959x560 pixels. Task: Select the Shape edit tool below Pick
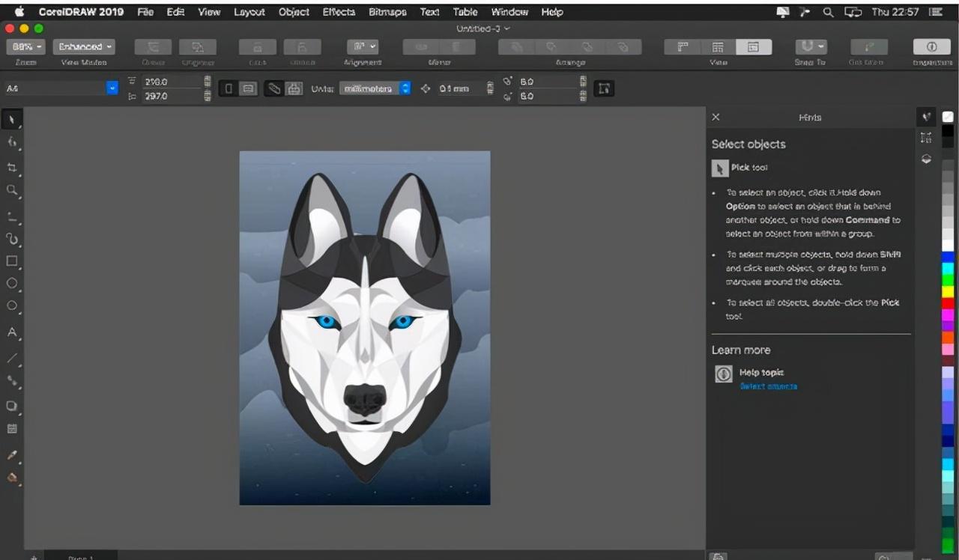(12, 141)
